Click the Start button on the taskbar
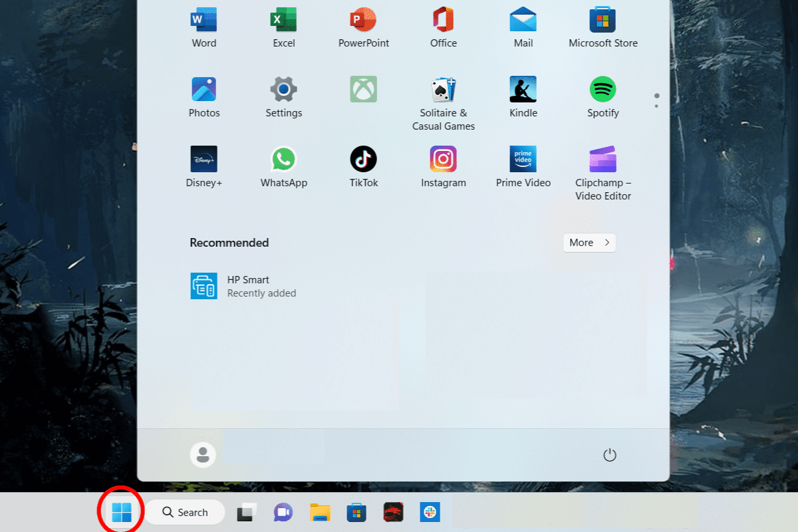Screen dimensions: 798x532 [122, 512]
